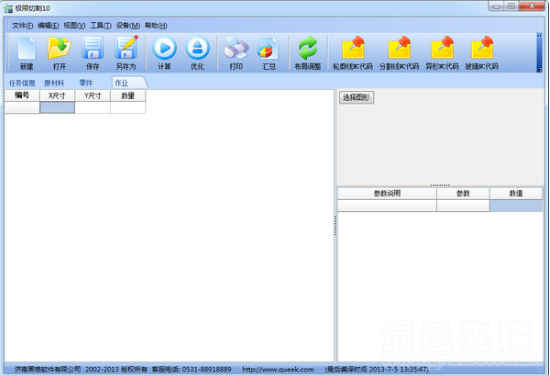Image resolution: width=550 pixels, height=376 pixels.
Task: Switch to the 任务信息 tab
Action: (22, 83)
